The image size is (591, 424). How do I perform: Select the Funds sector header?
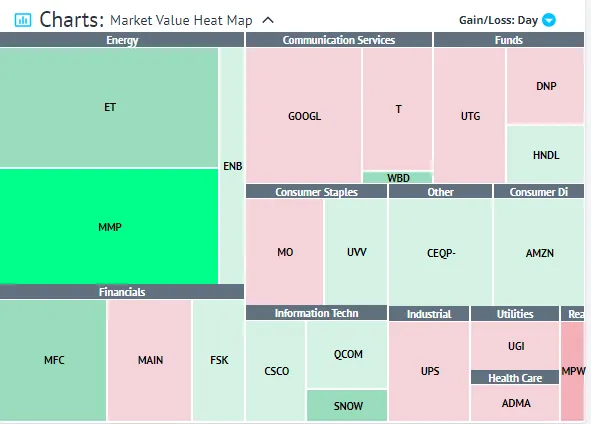pyautogui.click(x=509, y=40)
